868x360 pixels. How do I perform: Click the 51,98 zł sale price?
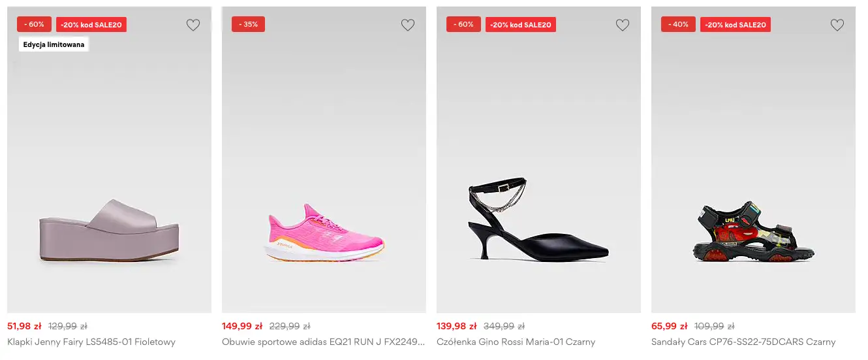coord(24,326)
